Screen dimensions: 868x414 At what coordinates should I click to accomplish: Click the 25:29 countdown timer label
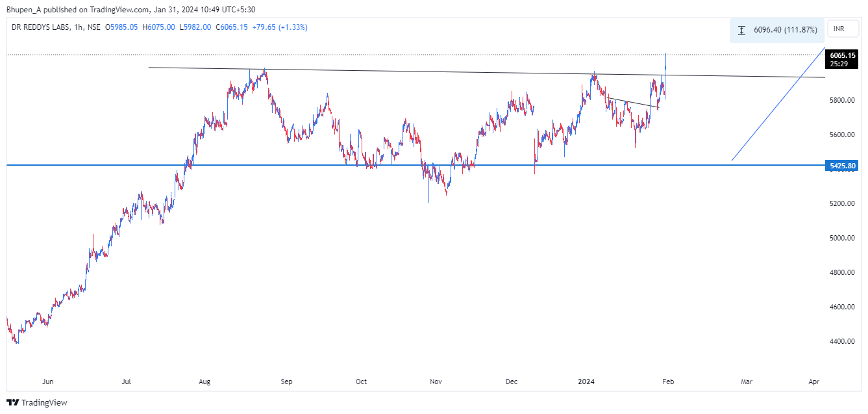838,64
